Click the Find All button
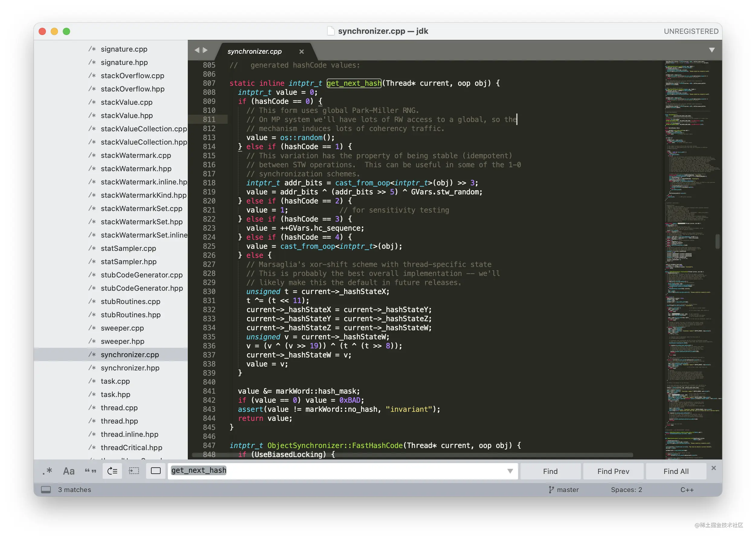 [x=676, y=471]
